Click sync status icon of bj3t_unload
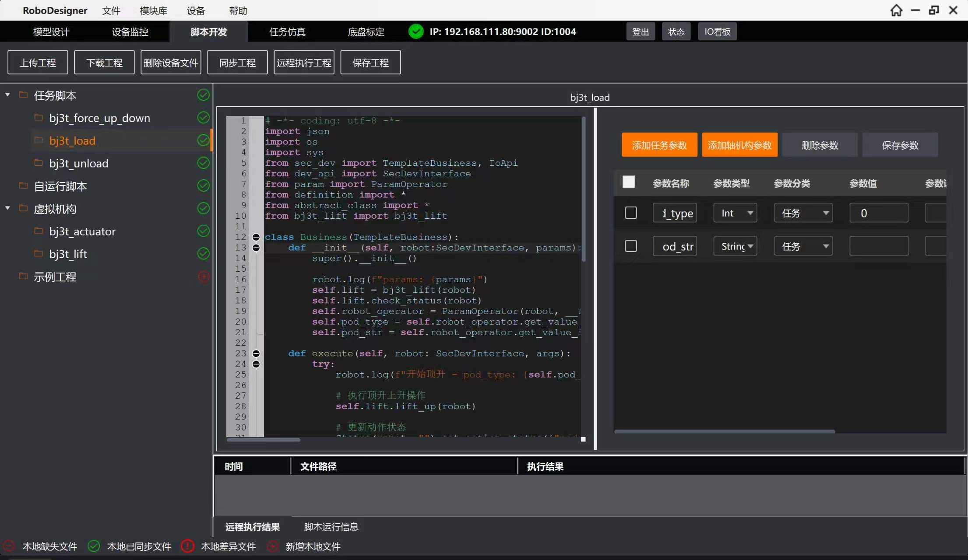Image resolution: width=968 pixels, height=560 pixels. click(203, 163)
